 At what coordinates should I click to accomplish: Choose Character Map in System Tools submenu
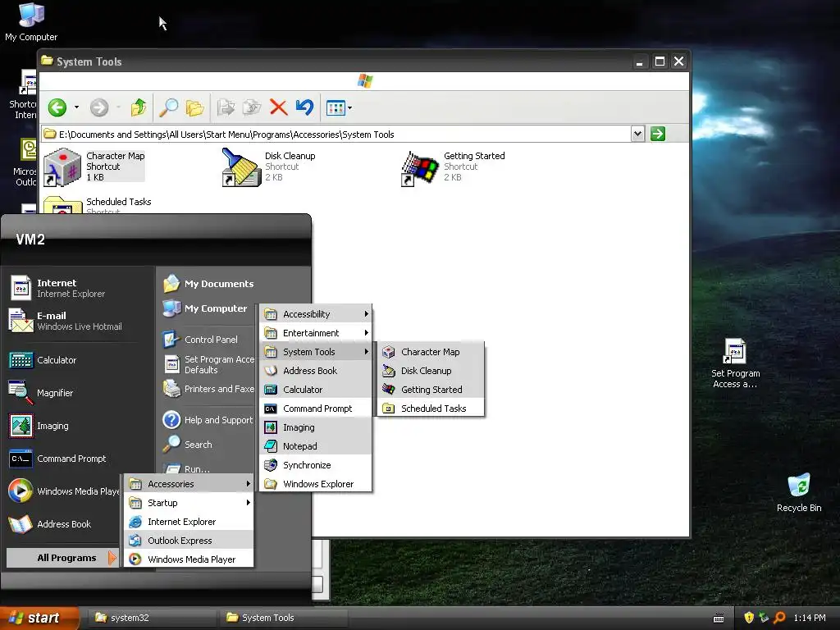click(x=431, y=351)
